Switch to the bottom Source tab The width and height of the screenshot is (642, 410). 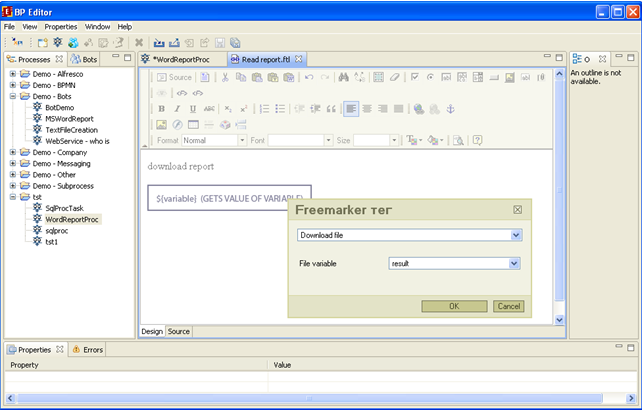coord(179,331)
